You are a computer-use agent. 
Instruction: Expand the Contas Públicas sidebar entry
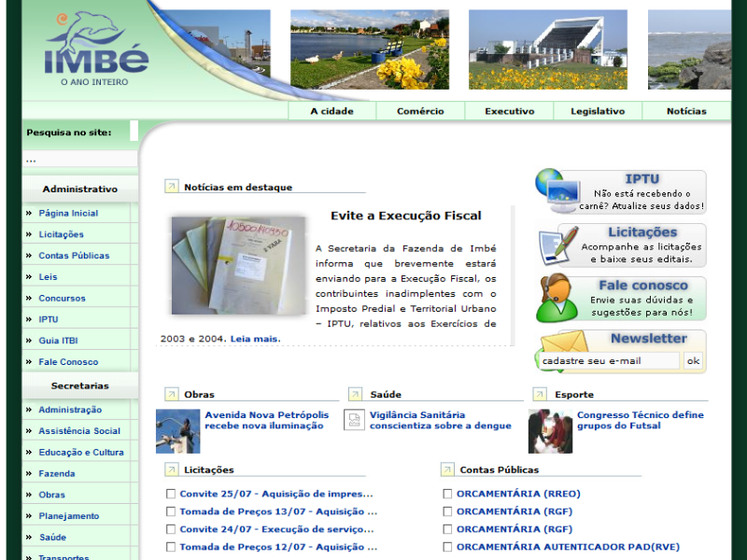click(29, 256)
